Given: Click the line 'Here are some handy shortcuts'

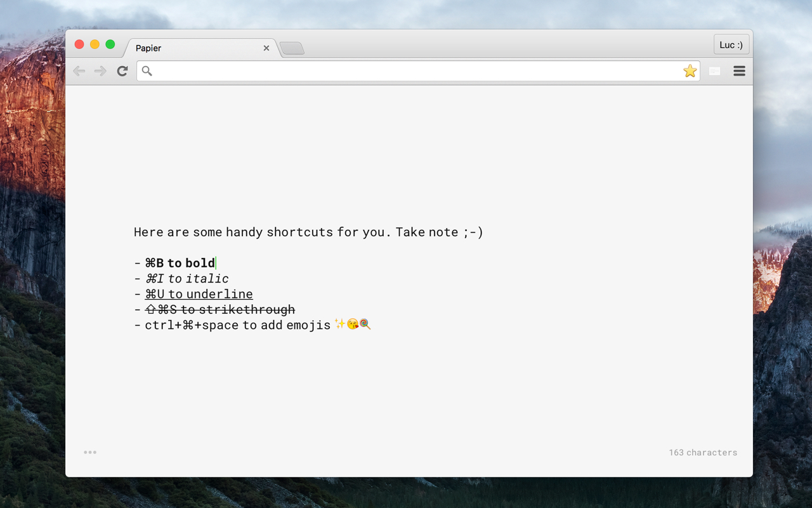Looking at the screenshot, I should click(308, 232).
